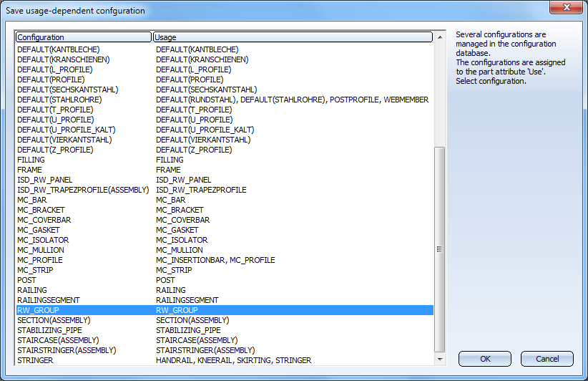
Task: Select the STRINGER configuration row
Action: point(225,360)
